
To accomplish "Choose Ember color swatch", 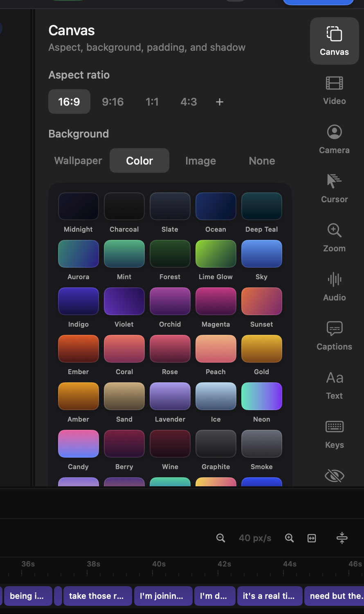I will click(x=78, y=349).
